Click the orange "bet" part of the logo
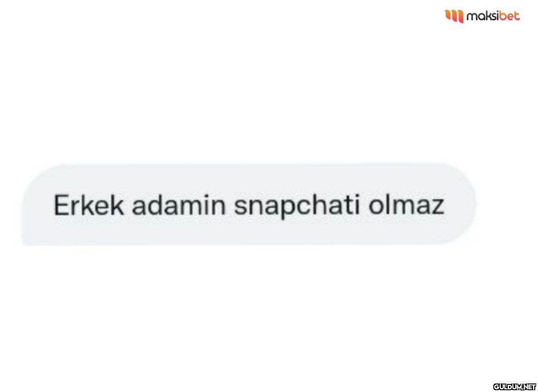 tap(510, 16)
